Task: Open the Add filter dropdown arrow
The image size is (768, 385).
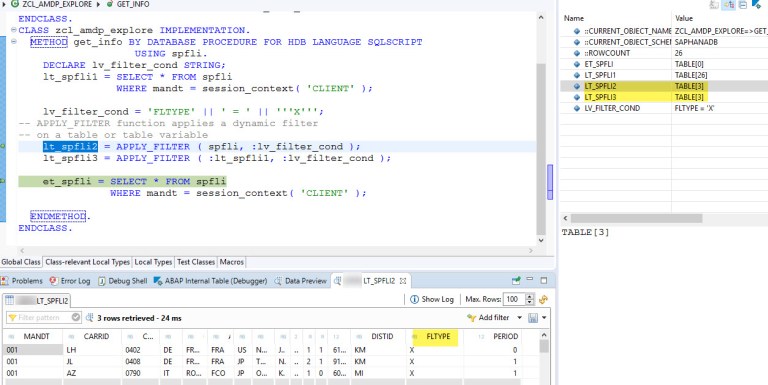Action: [x=519, y=318]
